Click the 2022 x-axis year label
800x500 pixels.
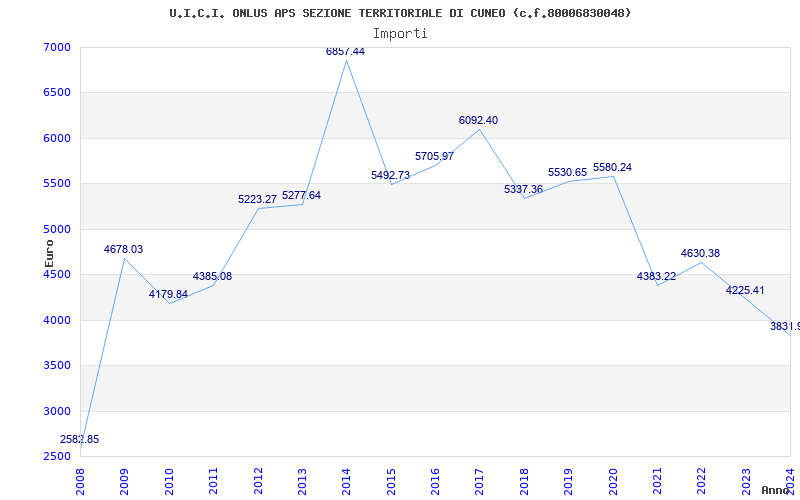pyautogui.click(x=702, y=481)
